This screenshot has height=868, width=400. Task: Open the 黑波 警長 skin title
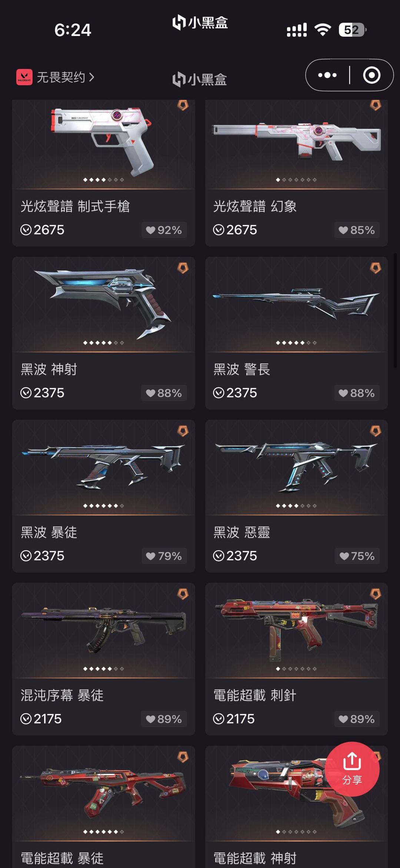[x=242, y=369]
